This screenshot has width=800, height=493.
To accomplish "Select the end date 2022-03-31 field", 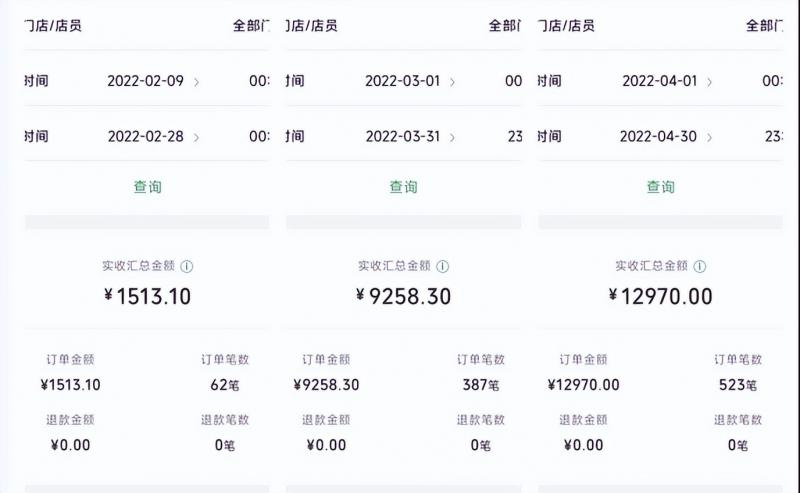I will tap(403, 136).
